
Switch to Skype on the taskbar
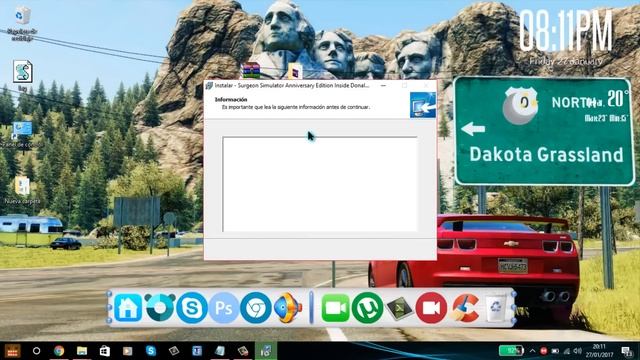(x=151, y=351)
